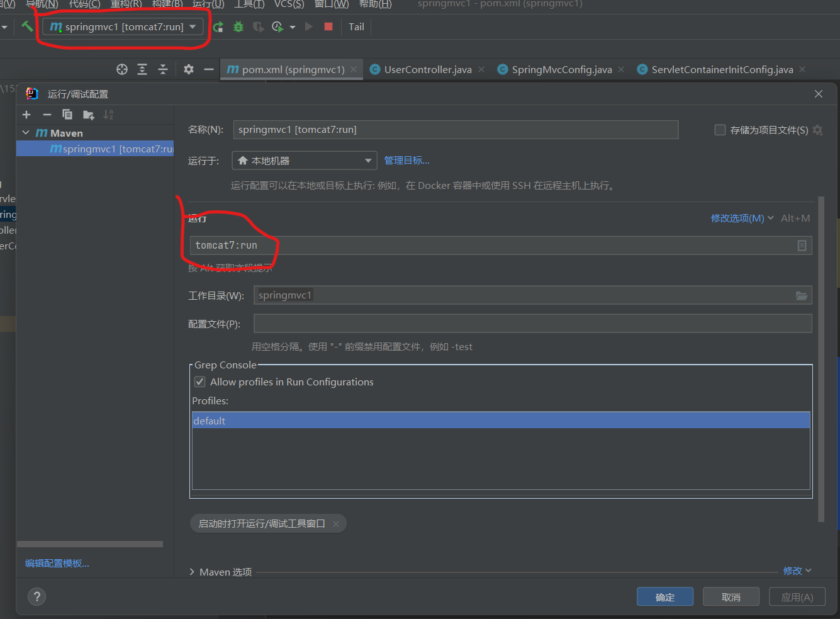
Task: Expand the tomcat7:run command field editor
Action: pyautogui.click(x=802, y=246)
